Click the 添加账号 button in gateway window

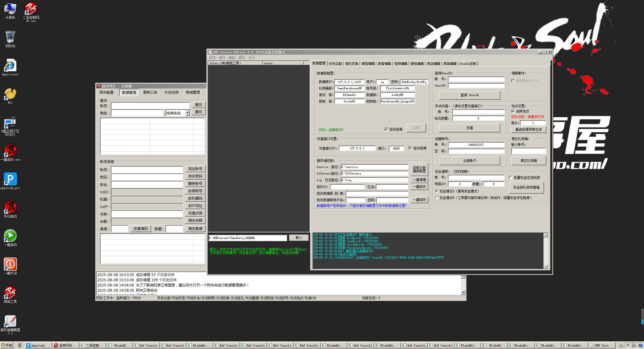[x=195, y=169]
